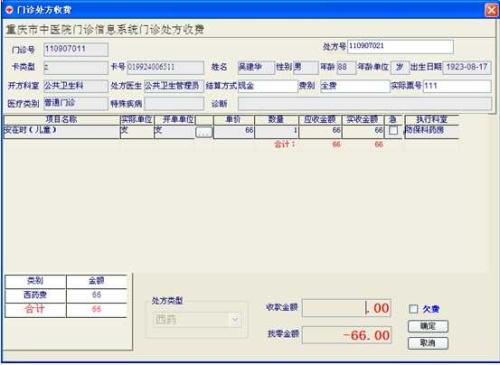Viewport: 500px width, 365px height.
Task: Click the 执行科室 column header
Action: click(x=432, y=120)
